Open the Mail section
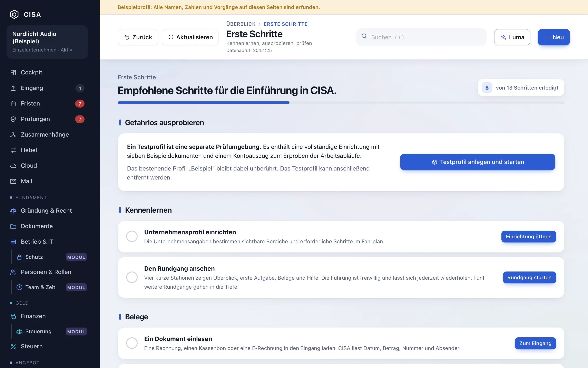This screenshot has height=368, width=588. coord(47,181)
